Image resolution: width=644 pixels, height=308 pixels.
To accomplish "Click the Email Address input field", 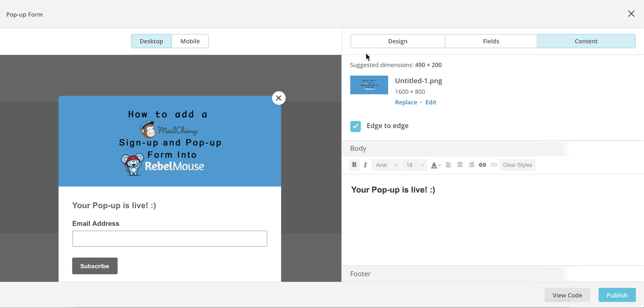I will coord(170,239).
